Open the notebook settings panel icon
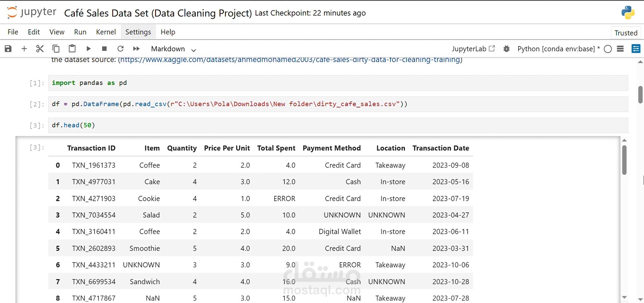The height and width of the screenshot is (303, 644). [637, 49]
